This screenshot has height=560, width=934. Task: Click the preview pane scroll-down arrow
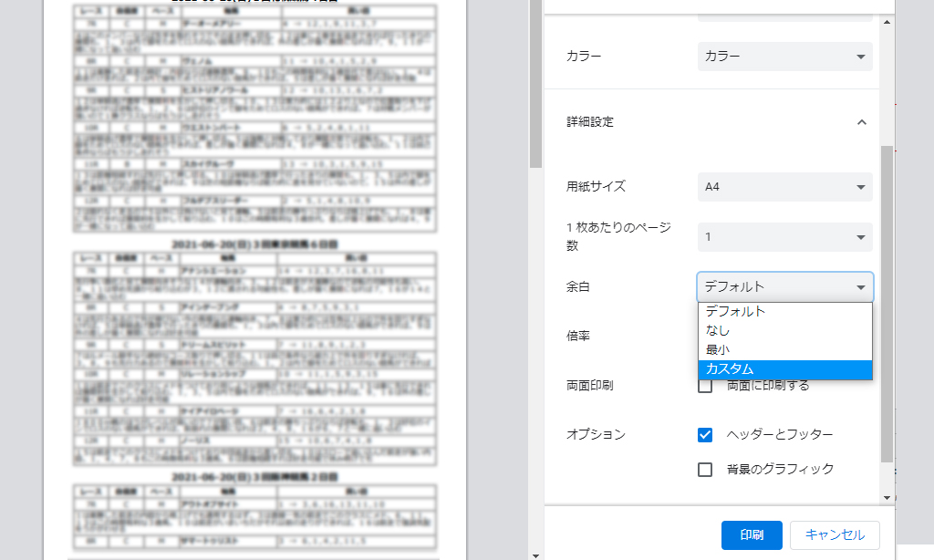tap(535, 554)
